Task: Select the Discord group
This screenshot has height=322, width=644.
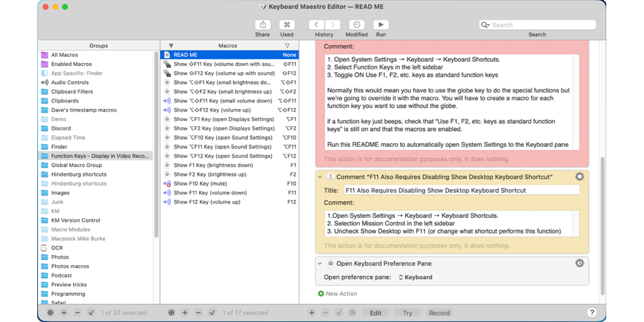Action: pos(96,128)
